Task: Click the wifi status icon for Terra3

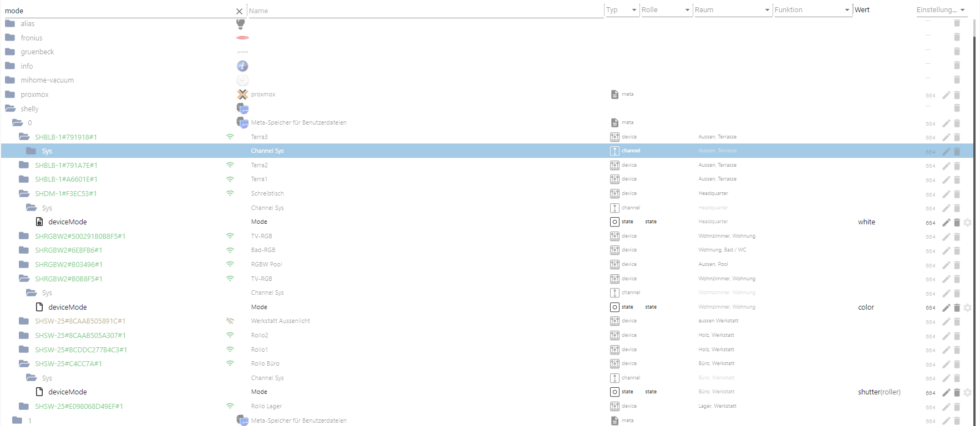Action: click(230, 137)
